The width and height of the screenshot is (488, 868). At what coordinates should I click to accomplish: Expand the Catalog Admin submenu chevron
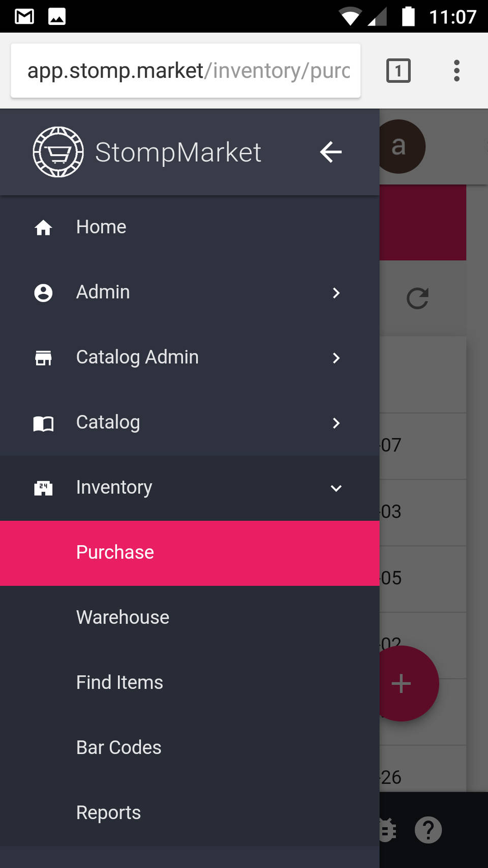tap(336, 358)
